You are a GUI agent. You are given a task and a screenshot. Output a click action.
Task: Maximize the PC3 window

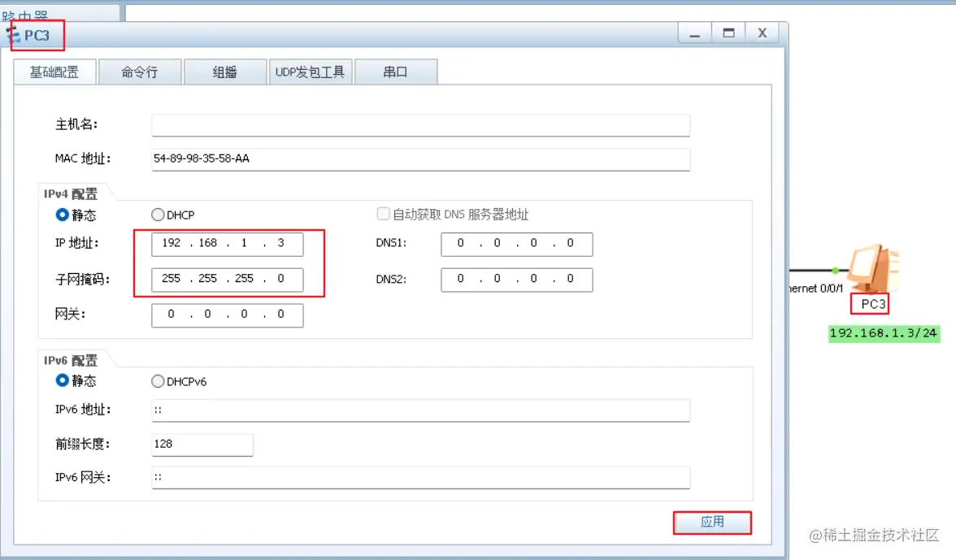(x=728, y=33)
